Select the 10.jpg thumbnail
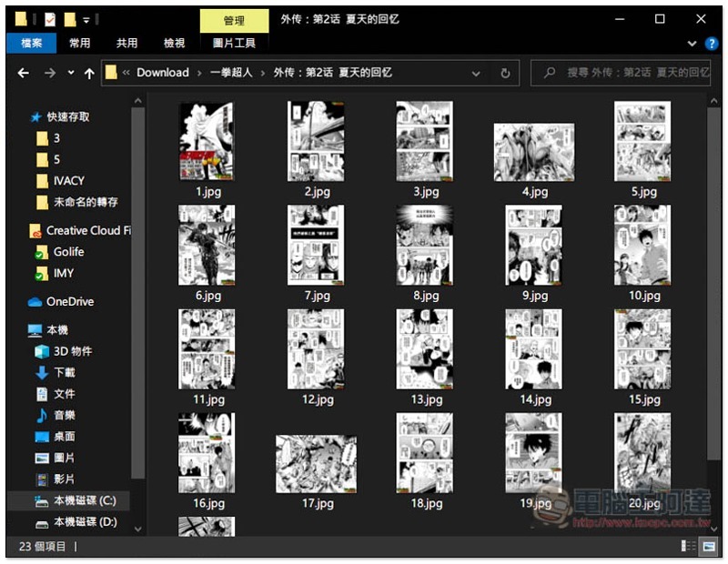Image resolution: width=728 pixels, height=564 pixels. point(642,245)
